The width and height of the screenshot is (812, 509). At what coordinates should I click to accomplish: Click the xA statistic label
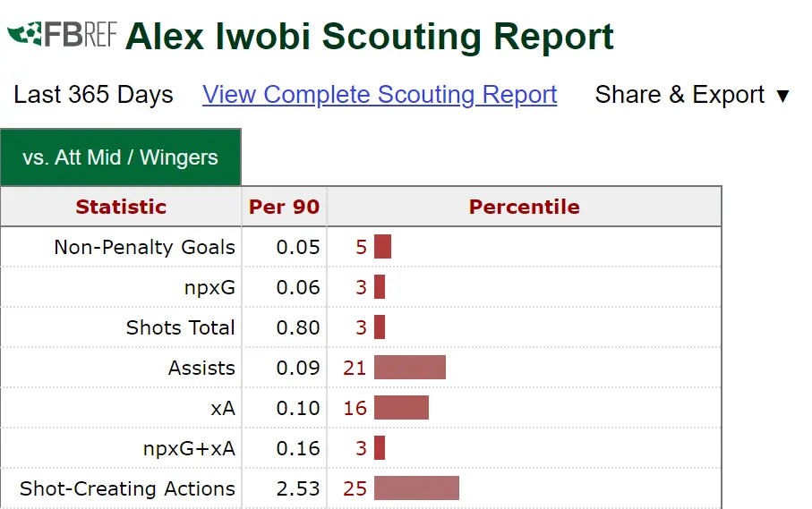pos(222,408)
